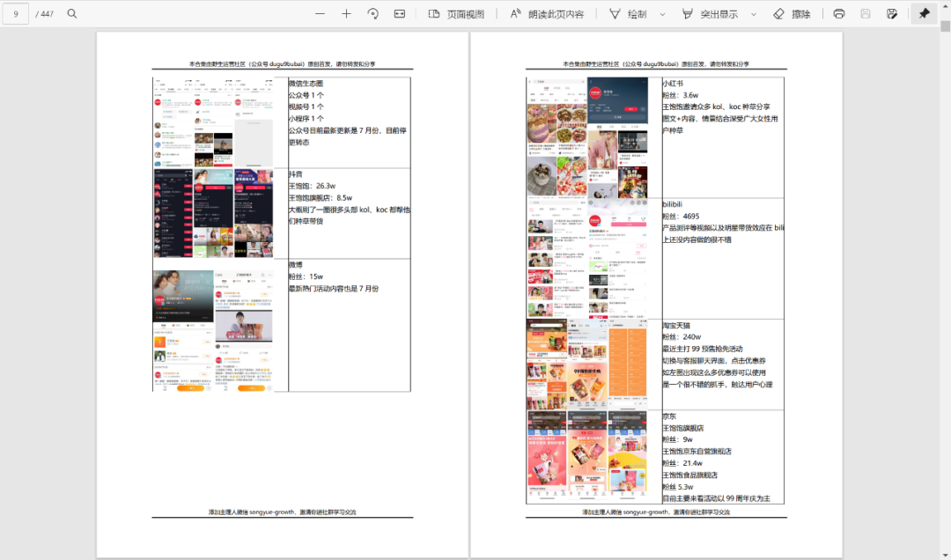Zoom out with the minus button
The image size is (951, 560).
click(320, 13)
